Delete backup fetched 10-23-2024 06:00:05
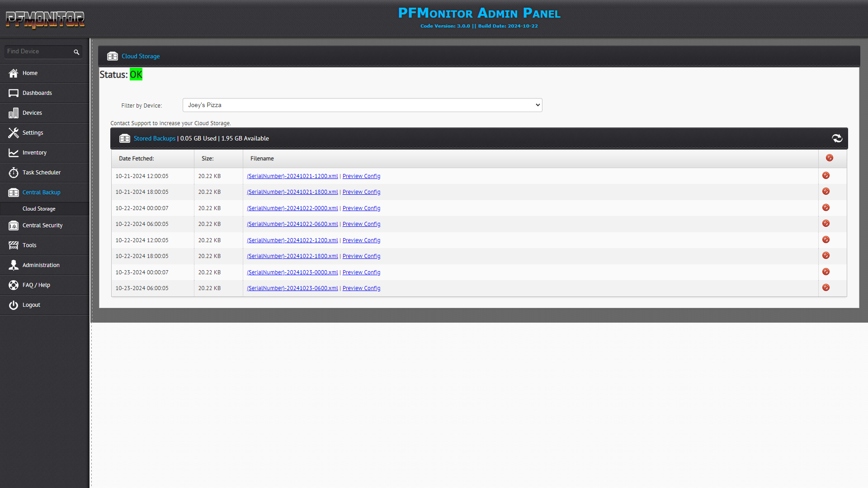Viewport: 868px width, 488px height. (826, 287)
